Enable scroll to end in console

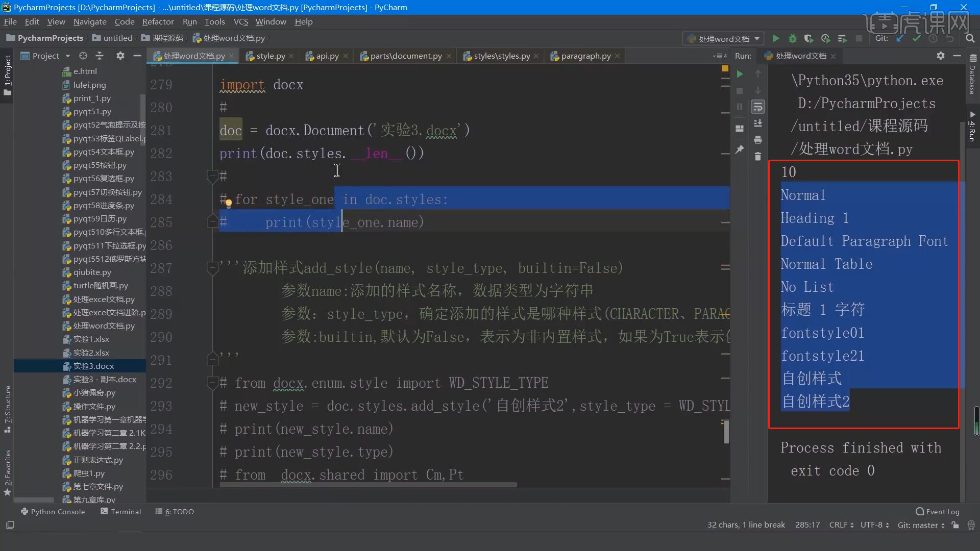(758, 123)
